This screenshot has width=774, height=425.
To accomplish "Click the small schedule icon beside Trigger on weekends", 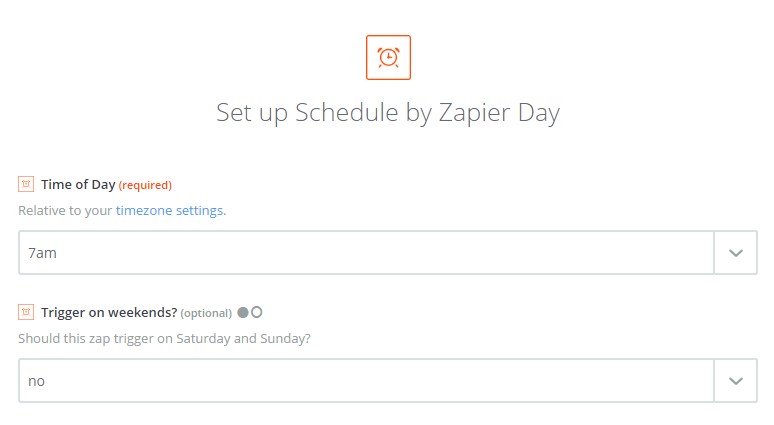I will pyautogui.click(x=26, y=312).
